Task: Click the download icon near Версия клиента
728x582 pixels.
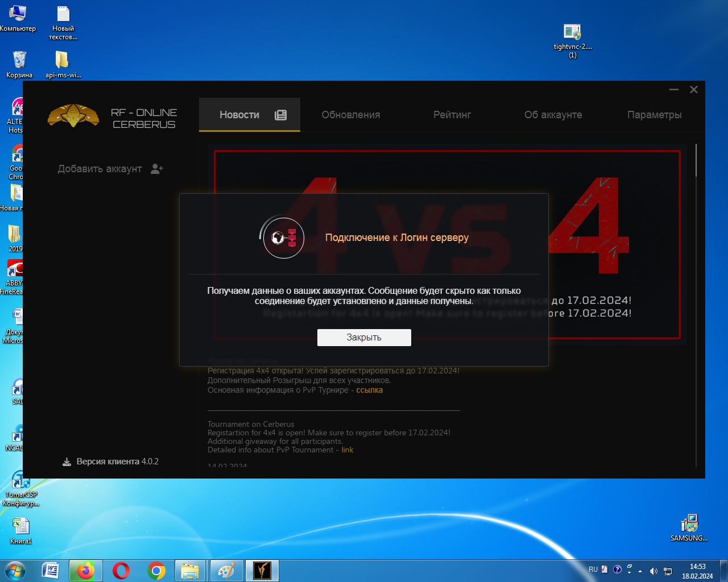Action: click(67, 462)
